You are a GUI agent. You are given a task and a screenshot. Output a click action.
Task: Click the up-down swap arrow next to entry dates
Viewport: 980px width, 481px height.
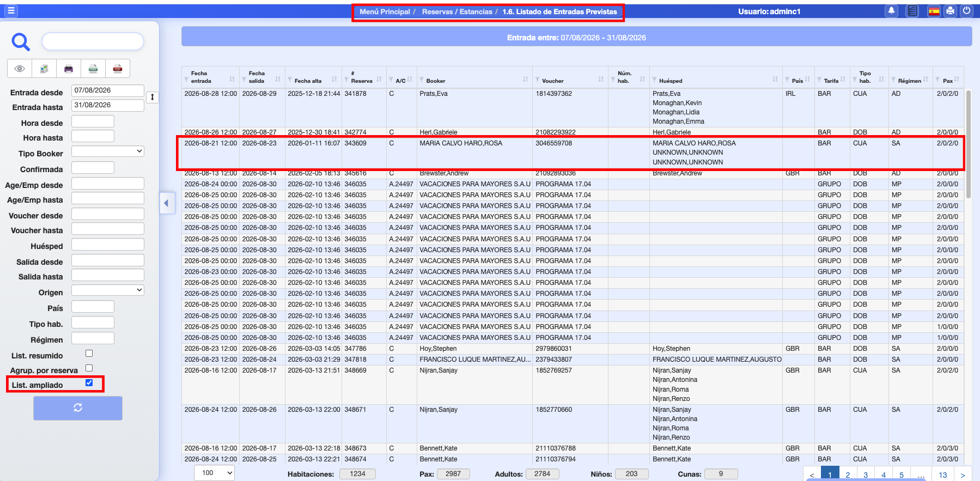(x=153, y=98)
